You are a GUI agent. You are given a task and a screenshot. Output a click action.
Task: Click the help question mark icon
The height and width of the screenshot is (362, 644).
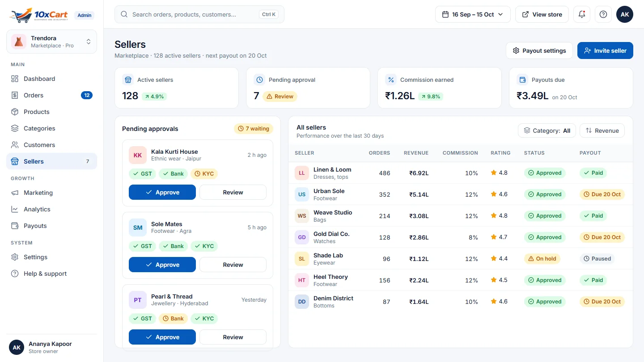[x=603, y=14]
